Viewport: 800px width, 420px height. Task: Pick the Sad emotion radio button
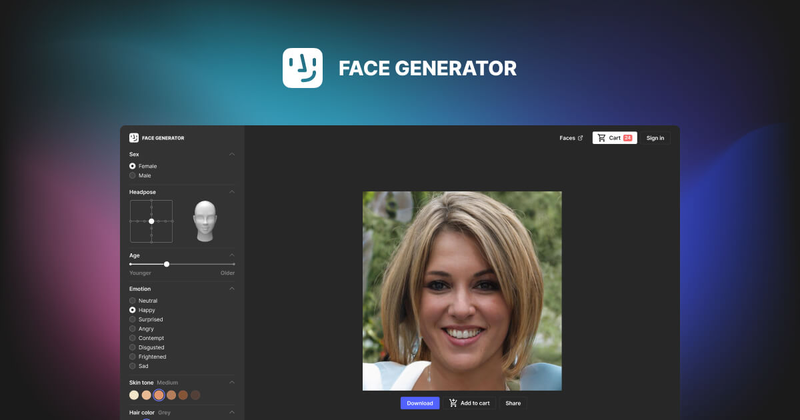[133, 366]
